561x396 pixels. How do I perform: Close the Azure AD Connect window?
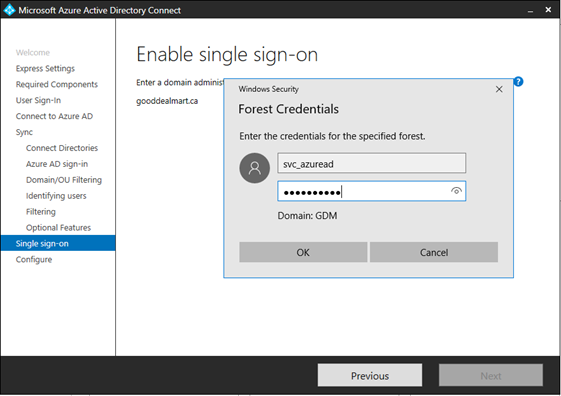coord(548,10)
